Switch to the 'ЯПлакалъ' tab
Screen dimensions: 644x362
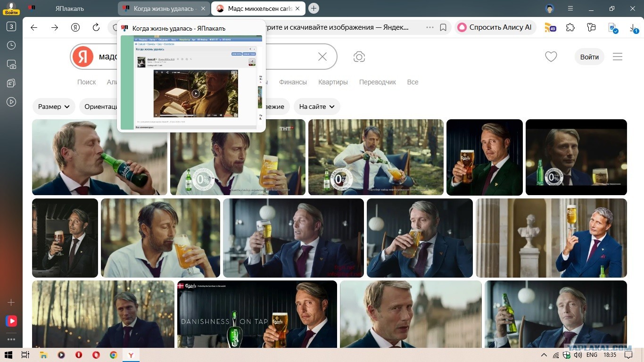tap(70, 8)
